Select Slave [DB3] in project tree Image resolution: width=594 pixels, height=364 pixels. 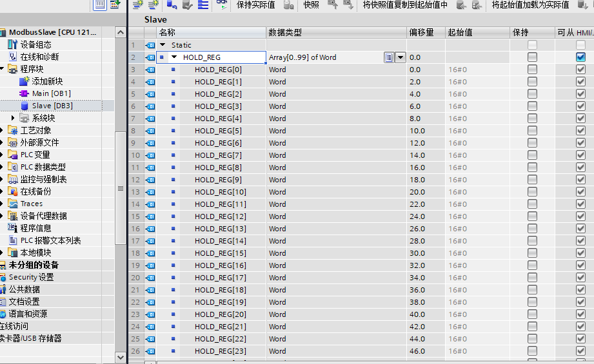click(x=52, y=106)
